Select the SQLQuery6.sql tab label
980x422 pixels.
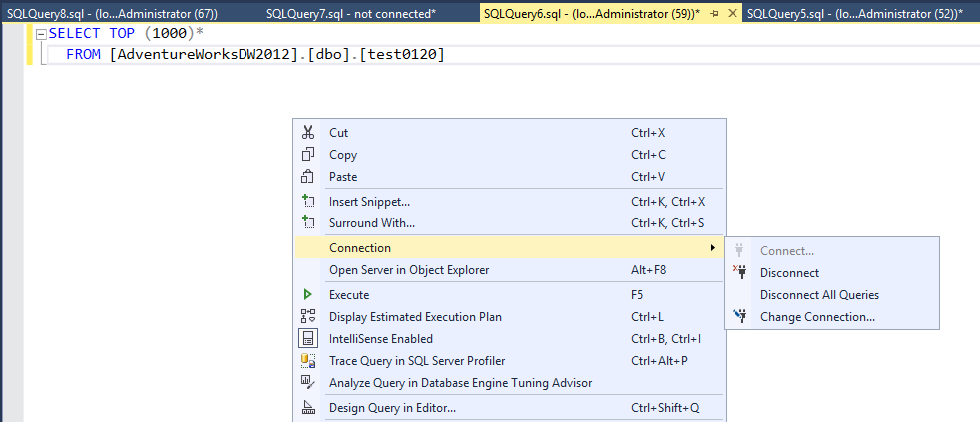(592, 14)
